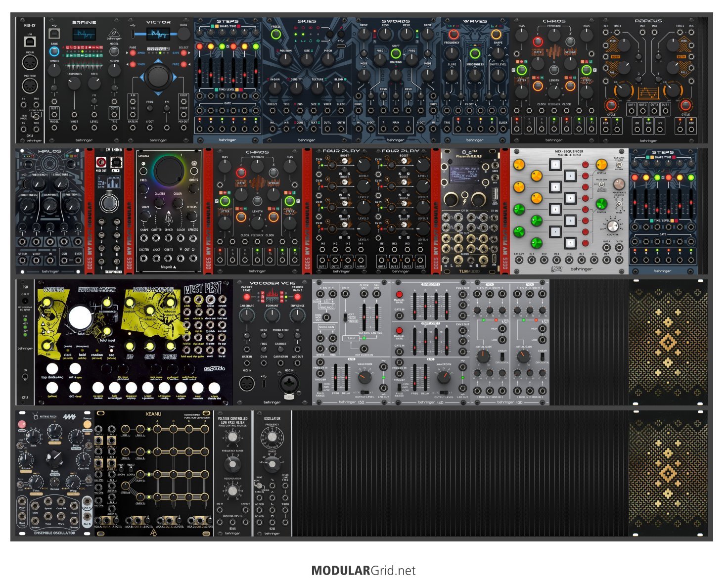728x581 pixels.
Task: Click the waveform display on Brains
Action: pos(85,34)
